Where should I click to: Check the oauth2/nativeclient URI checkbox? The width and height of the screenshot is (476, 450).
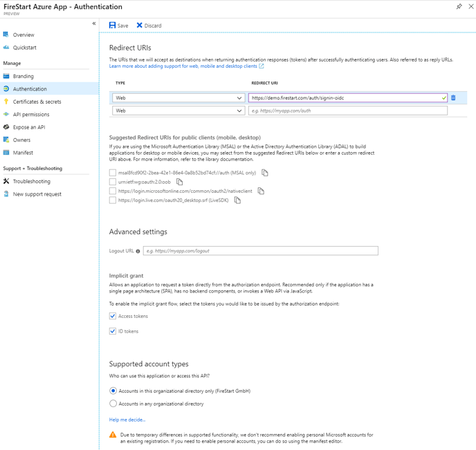[113, 191]
